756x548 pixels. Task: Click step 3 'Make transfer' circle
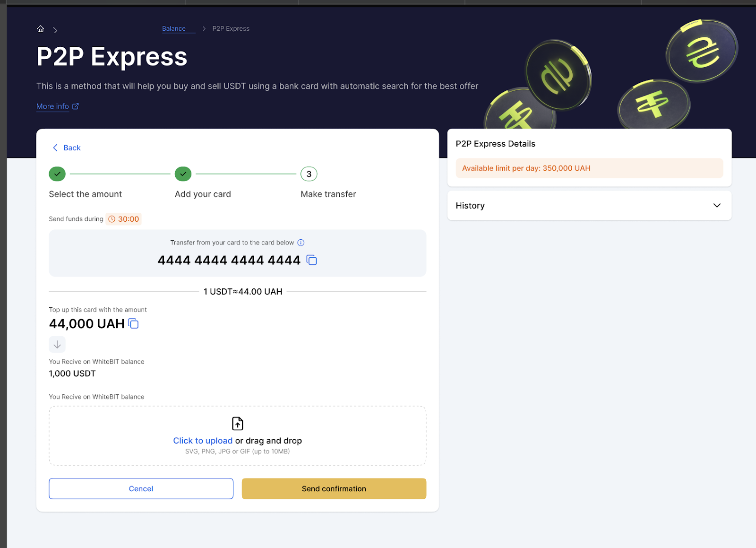309,174
